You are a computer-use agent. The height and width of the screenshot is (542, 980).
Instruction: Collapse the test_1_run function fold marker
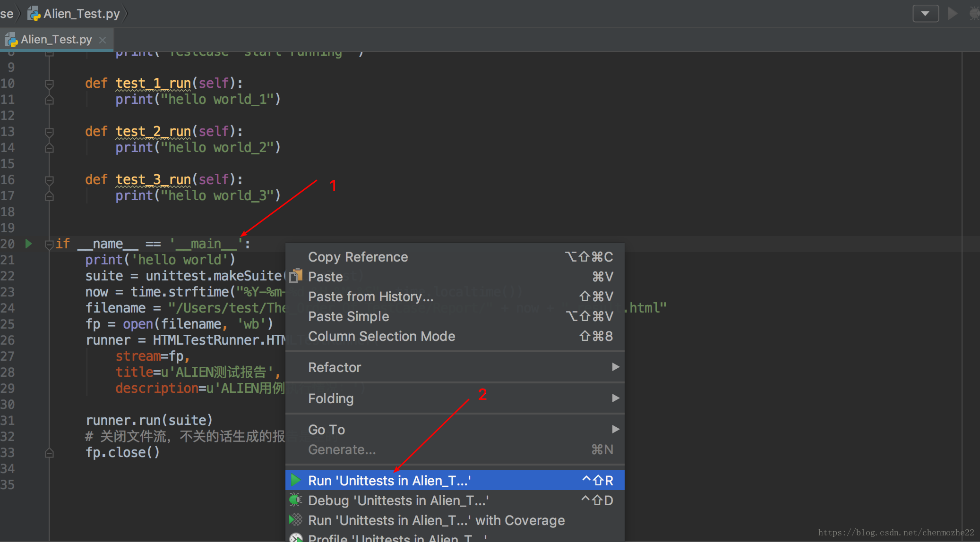click(49, 84)
